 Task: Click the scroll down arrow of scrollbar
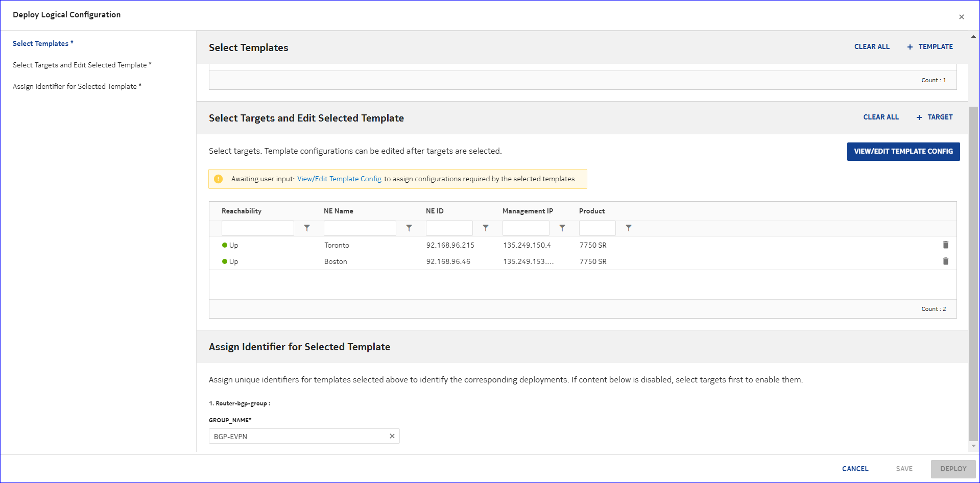[973, 446]
